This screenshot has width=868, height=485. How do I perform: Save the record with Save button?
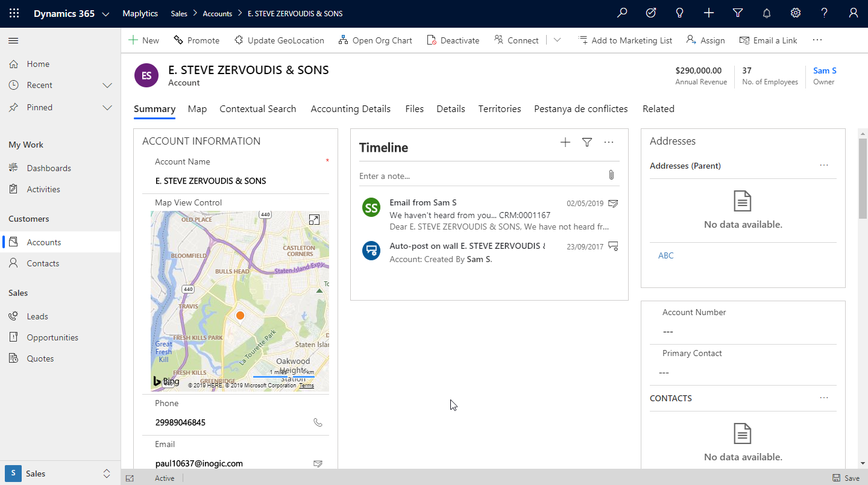click(x=846, y=478)
